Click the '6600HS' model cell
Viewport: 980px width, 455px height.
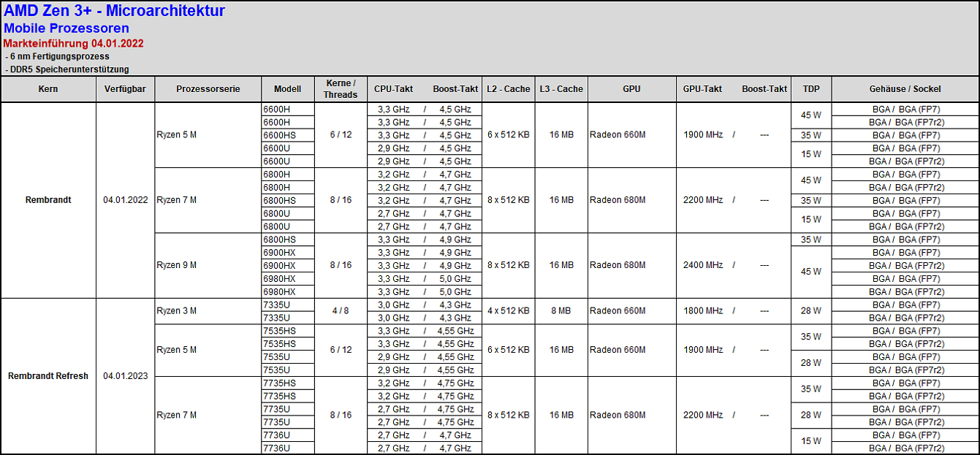click(288, 135)
